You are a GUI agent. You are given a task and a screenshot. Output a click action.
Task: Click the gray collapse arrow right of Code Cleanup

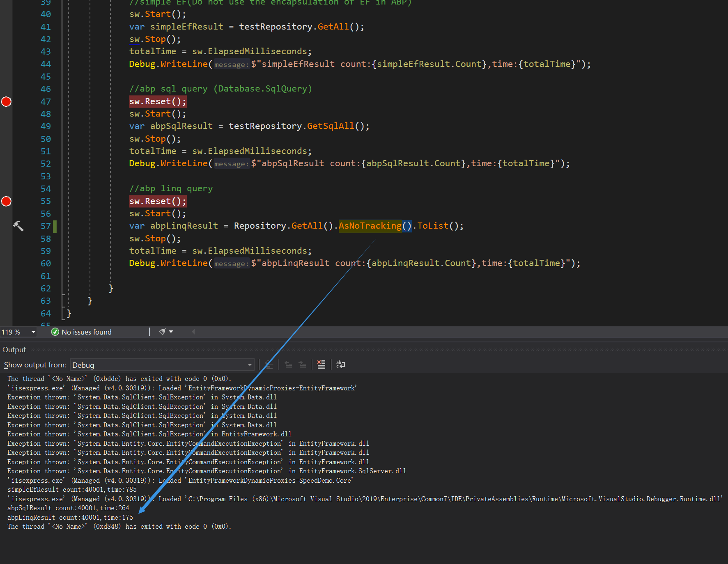click(x=193, y=332)
